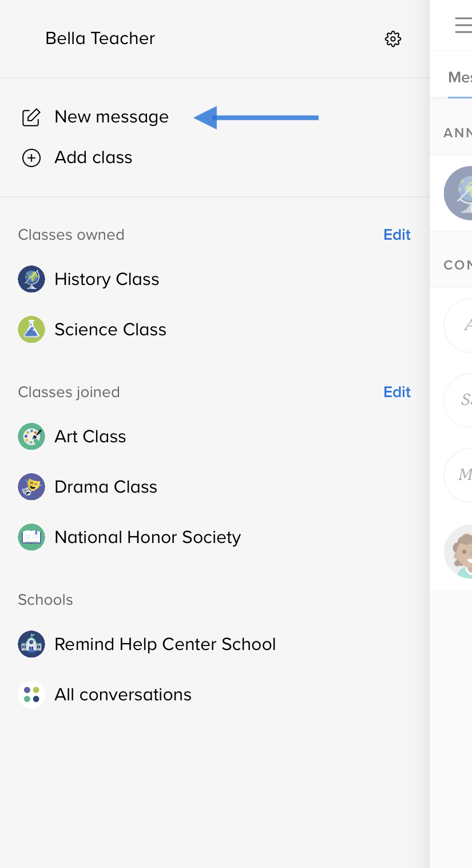Click the Add class plus icon
This screenshot has width=472, height=868.
(31, 158)
